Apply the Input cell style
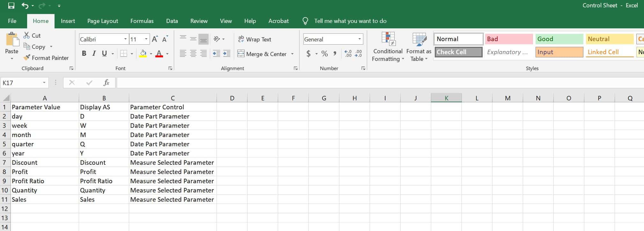This screenshot has height=231, width=644. [559, 52]
